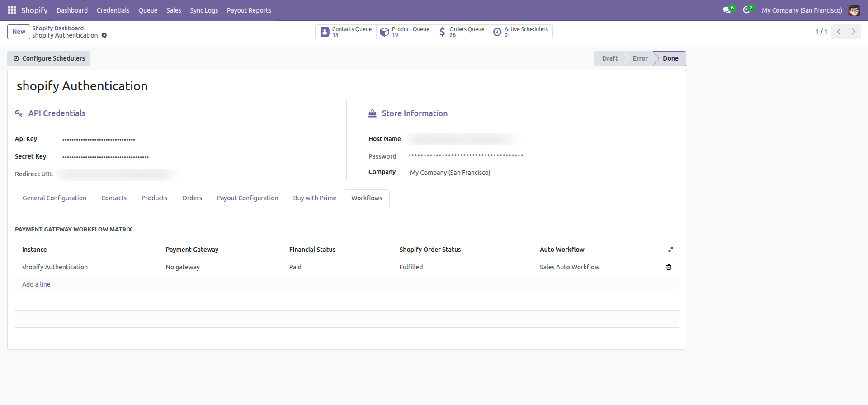This screenshot has width=868, height=405.
Task: Open the Shopify app menu title
Action: (x=34, y=10)
